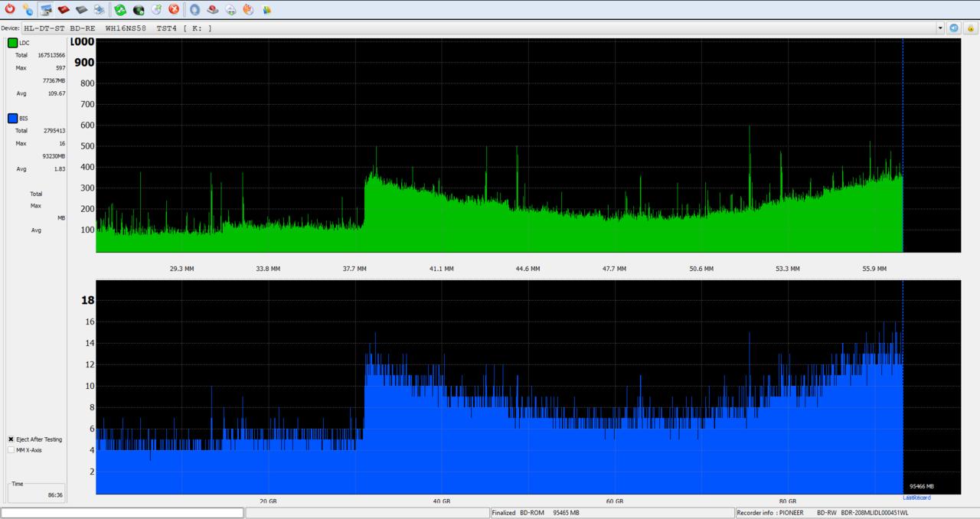Click the blue BIS color swatch
Screen dimensions: 980x519
[12, 119]
